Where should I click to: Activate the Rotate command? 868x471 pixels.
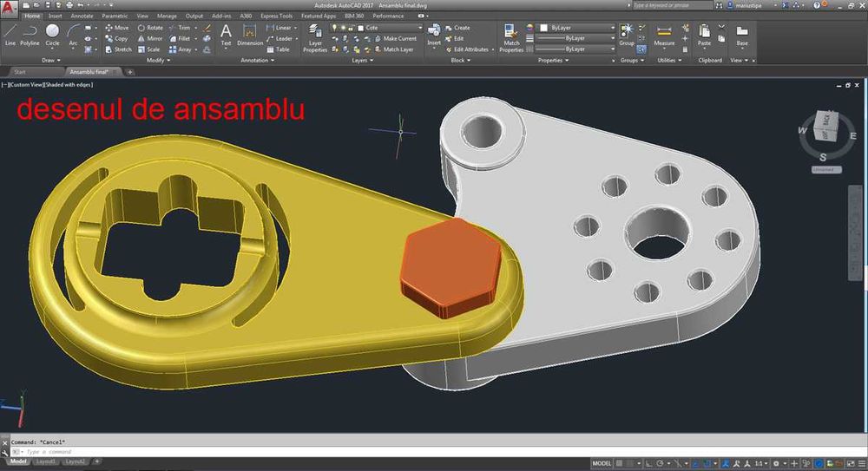pos(150,28)
